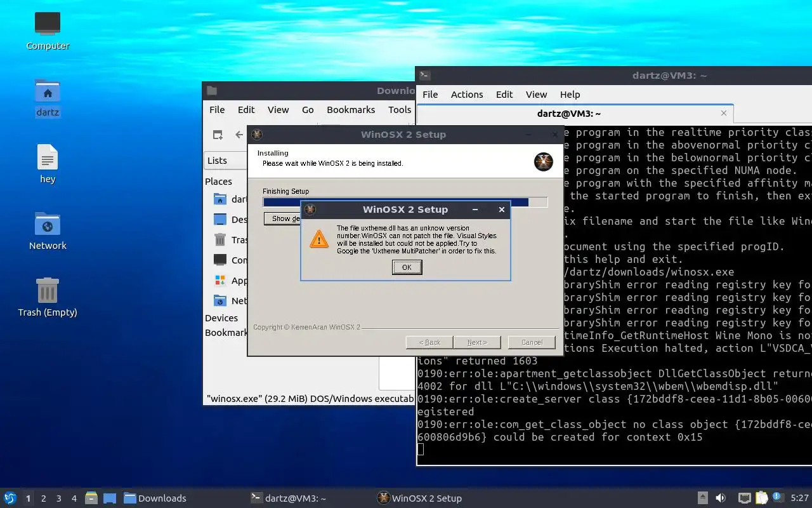Click the winosx.exe status bar text
The image size is (812, 508).
point(311,399)
